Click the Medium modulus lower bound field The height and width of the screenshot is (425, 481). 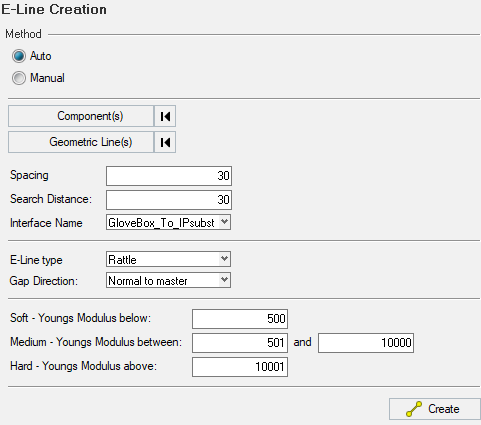[240, 343]
